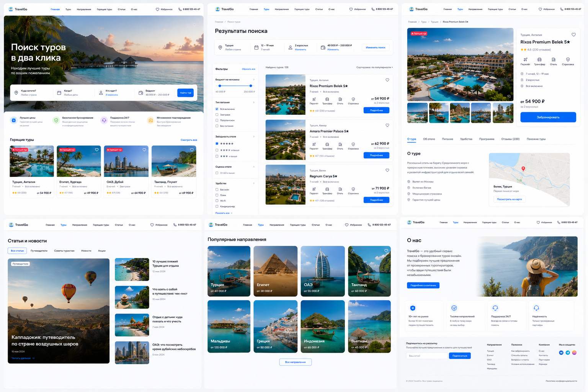
Task: Click the calendar icon in the home page Когда field
Action: click(x=59, y=93)
